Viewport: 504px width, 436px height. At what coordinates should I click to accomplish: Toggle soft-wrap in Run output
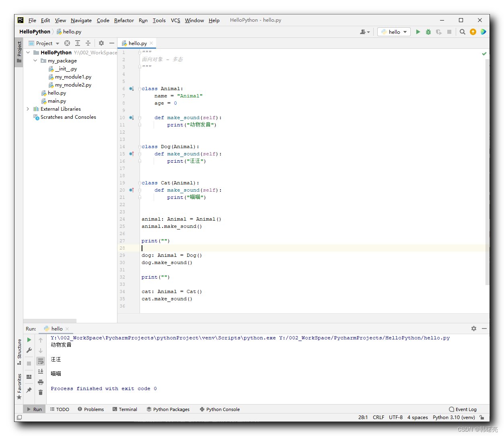point(41,361)
